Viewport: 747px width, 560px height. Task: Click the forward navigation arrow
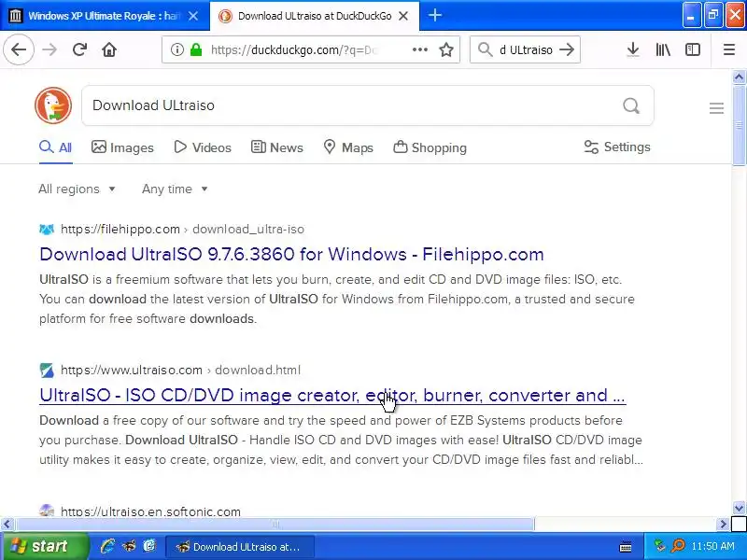(49, 49)
